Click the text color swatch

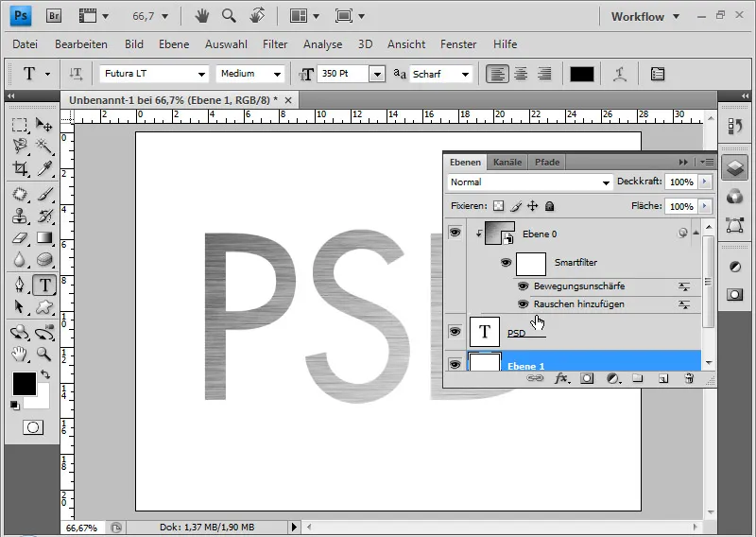point(581,74)
